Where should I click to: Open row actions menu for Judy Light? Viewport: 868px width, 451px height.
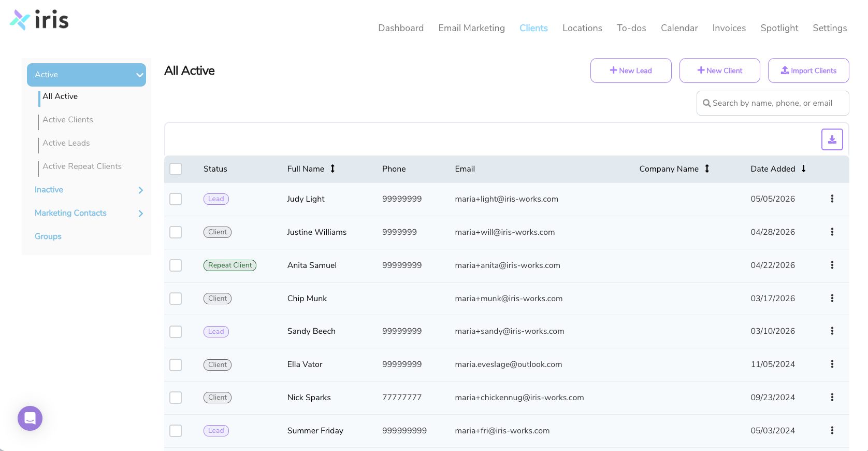pos(832,199)
